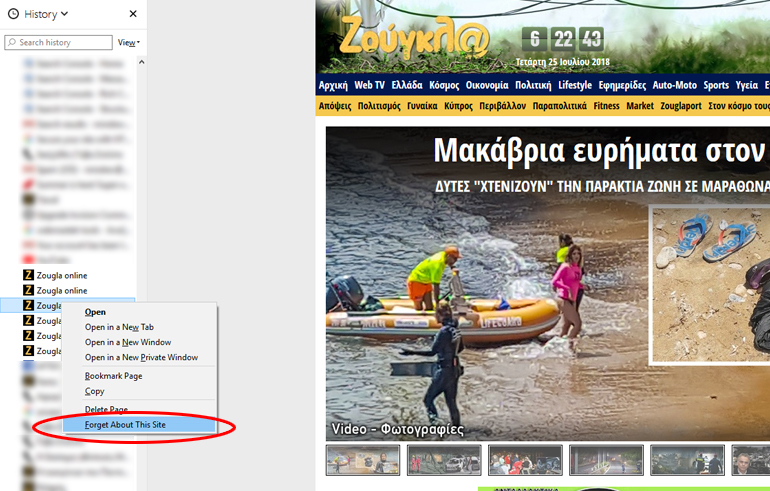Image resolution: width=770 pixels, height=491 pixels.
Task: Close the History sidebar
Action: (x=133, y=14)
